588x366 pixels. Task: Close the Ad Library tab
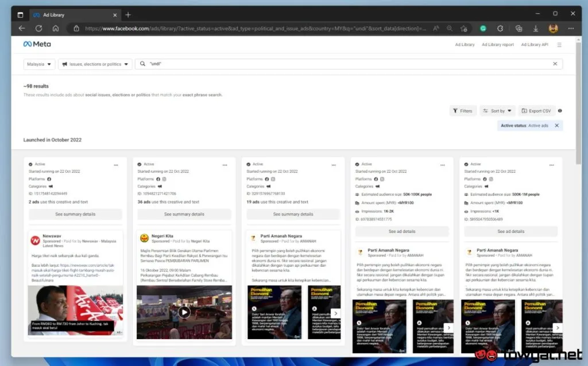coord(115,15)
